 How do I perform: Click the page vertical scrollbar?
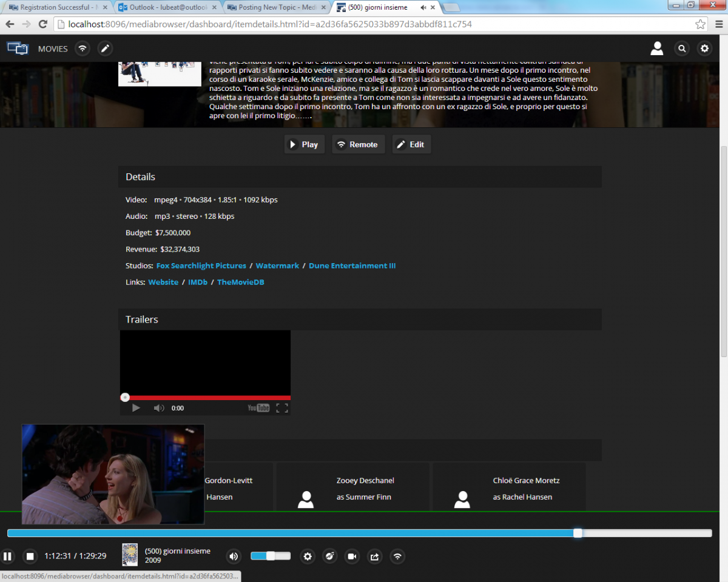[x=723, y=252]
